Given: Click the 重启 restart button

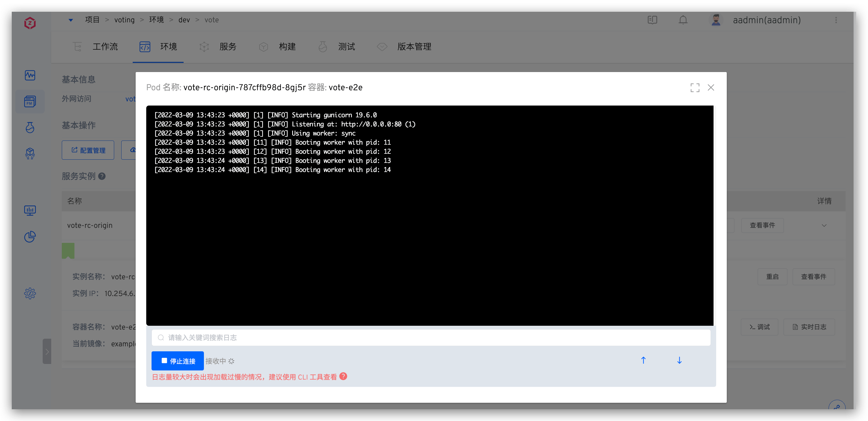Looking at the screenshot, I should pos(772,277).
